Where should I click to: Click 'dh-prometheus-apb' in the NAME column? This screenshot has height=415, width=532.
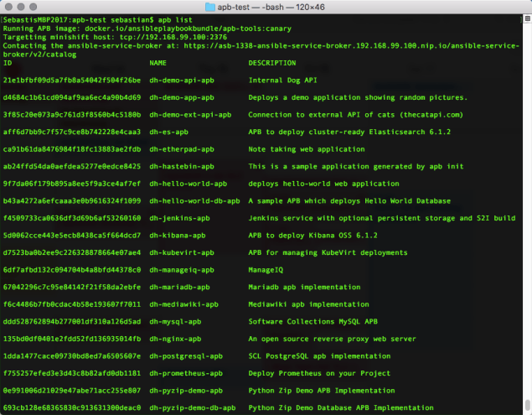pos(186,373)
